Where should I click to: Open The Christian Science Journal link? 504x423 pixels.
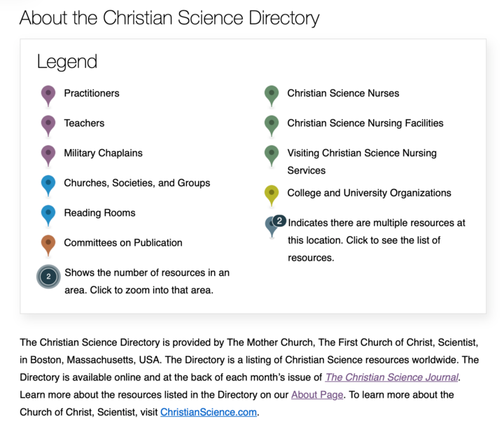pos(392,377)
